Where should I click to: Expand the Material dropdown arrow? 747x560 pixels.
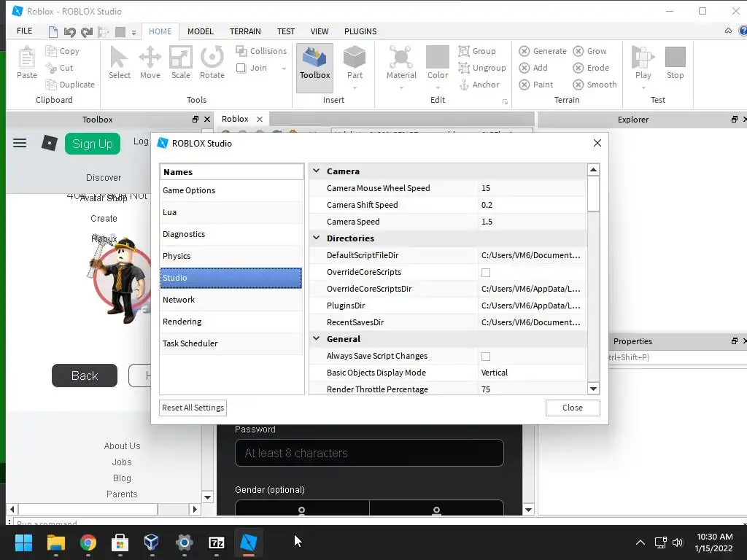click(401, 88)
